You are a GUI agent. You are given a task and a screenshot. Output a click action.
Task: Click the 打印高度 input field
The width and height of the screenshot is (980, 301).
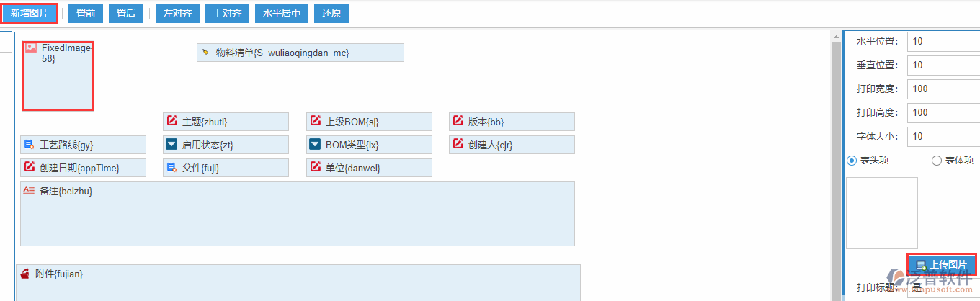pyautogui.click(x=943, y=112)
